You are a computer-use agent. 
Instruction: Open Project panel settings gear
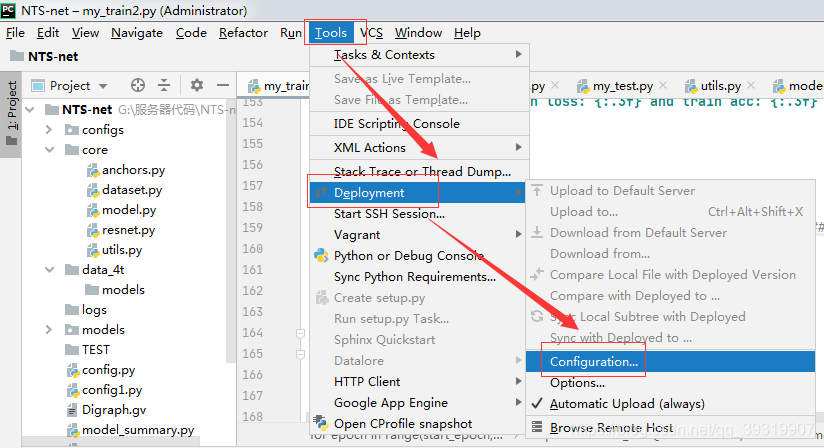(x=197, y=86)
